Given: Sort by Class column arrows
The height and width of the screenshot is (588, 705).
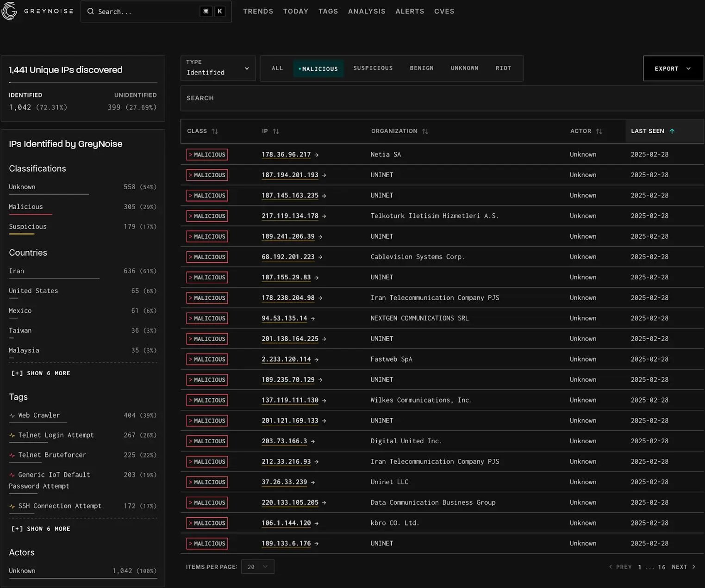Looking at the screenshot, I should coord(215,131).
